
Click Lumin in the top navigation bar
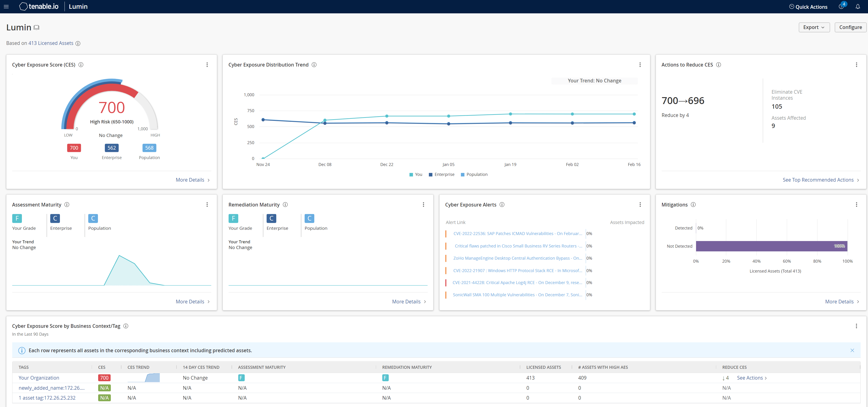[78, 6]
